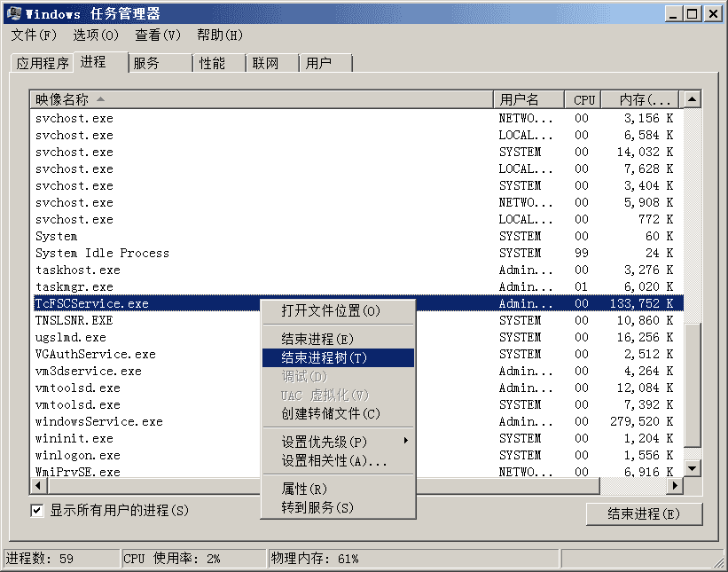The image size is (728, 572).
Task: Choose 创建转储文件(C) menu entry
Action: 339,413
